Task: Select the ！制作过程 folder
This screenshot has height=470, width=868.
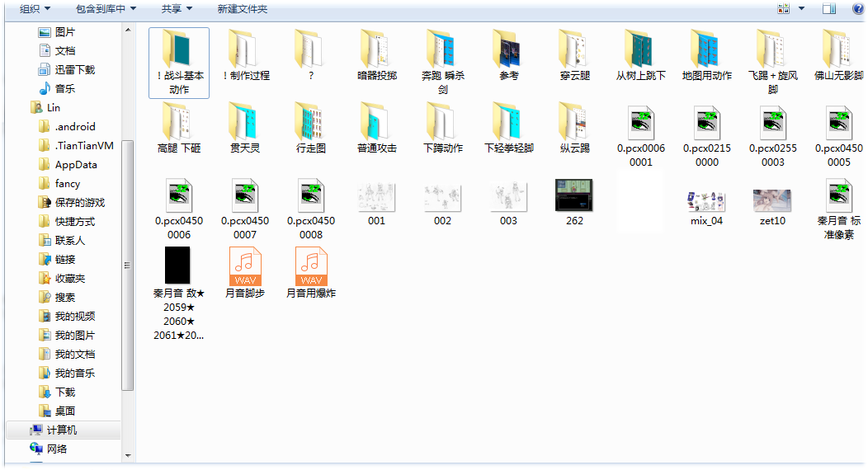Action: (245, 56)
